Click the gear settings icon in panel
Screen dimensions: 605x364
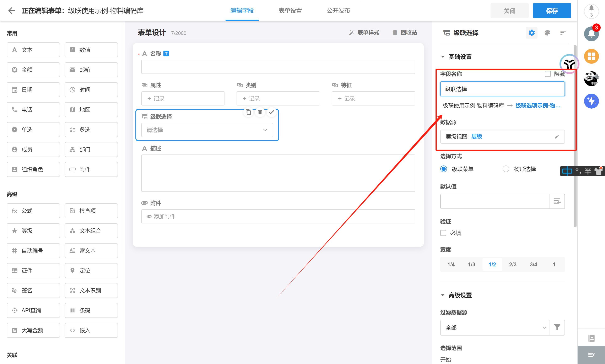click(531, 33)
